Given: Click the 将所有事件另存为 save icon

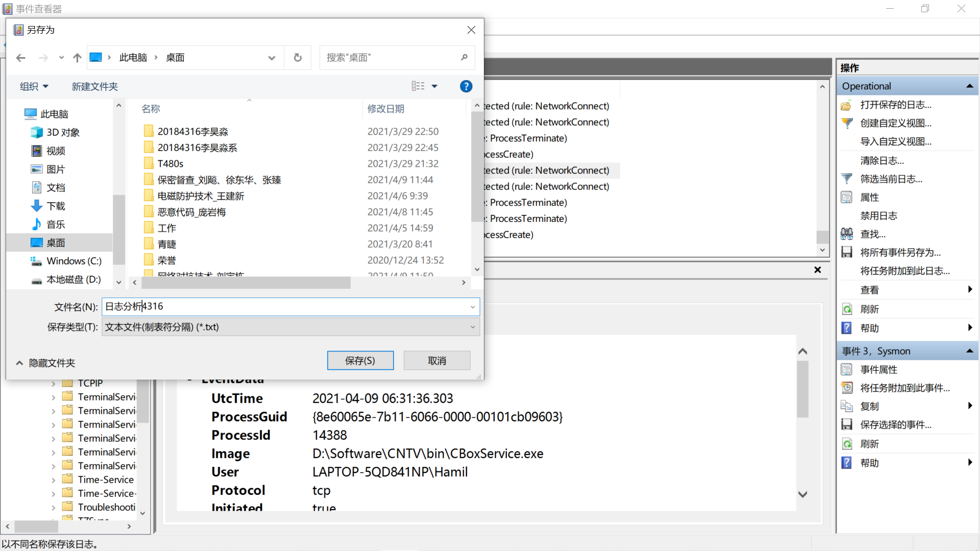Looking at the screenshot, I should tap(847, 253).
